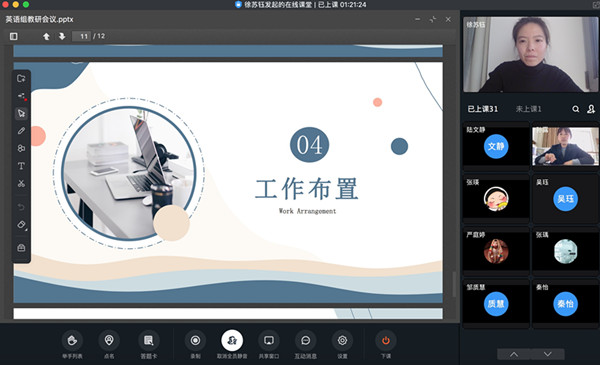Select 陆文静 participant tile

point(496,145)
